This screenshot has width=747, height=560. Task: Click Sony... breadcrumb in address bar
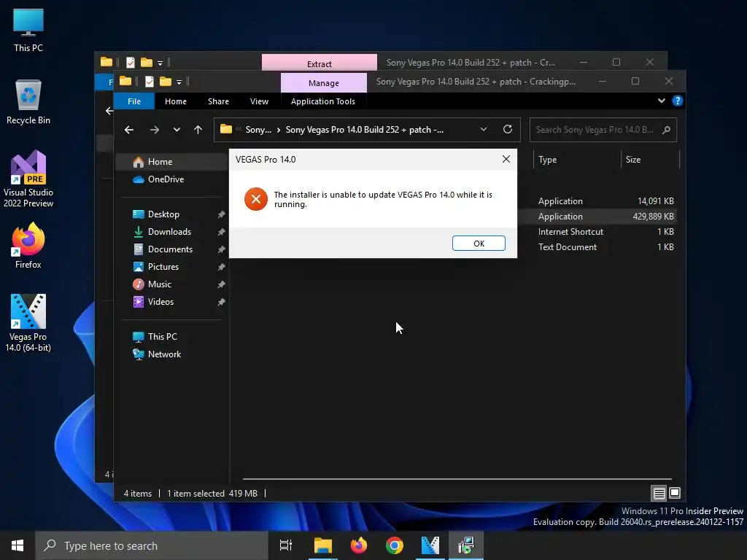point(258,130)
